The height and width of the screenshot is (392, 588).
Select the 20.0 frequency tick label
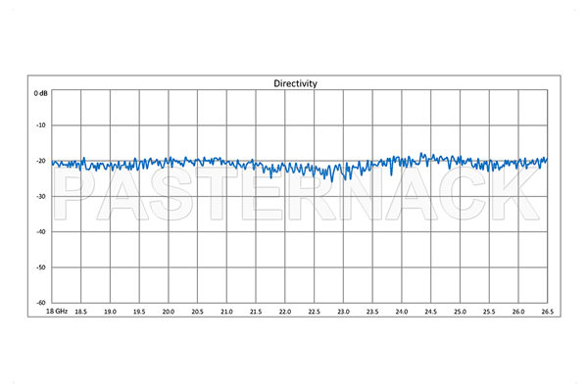point(169,311)
